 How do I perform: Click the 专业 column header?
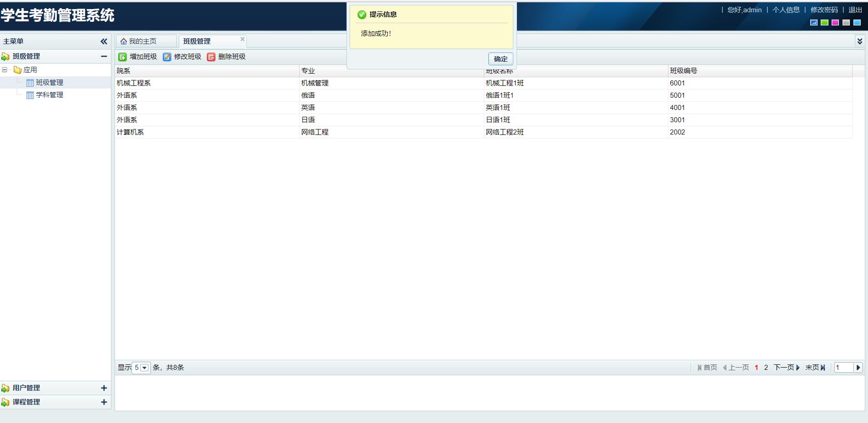click(391, 71)
